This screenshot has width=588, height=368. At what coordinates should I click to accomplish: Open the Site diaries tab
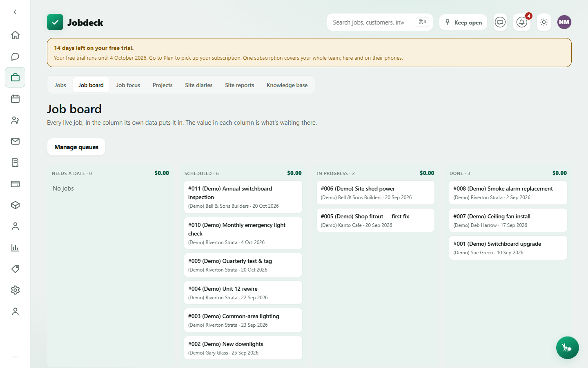point(199,85)
